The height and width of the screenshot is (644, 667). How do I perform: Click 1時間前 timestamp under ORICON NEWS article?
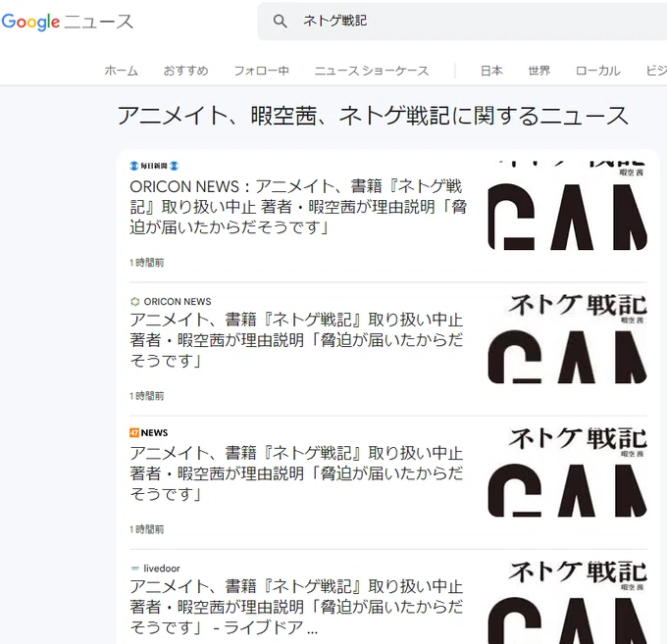[147, 396]
